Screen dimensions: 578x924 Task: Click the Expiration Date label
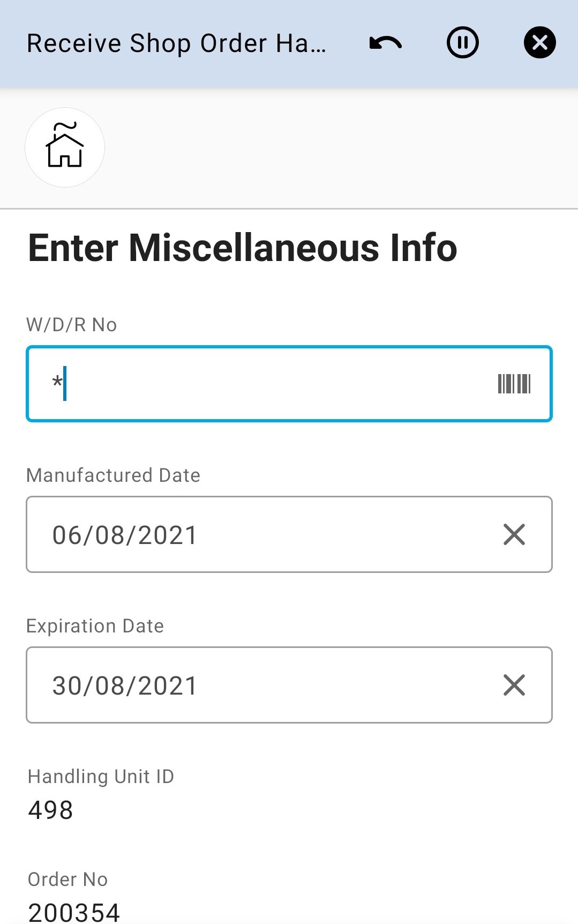click(95, 626)
